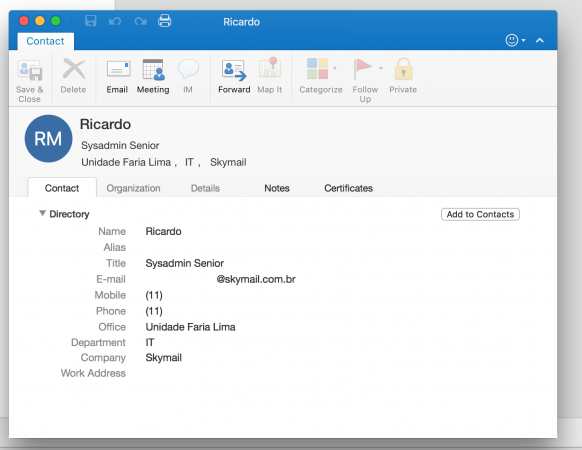Click the Undo arrow icon

point(115,21)
